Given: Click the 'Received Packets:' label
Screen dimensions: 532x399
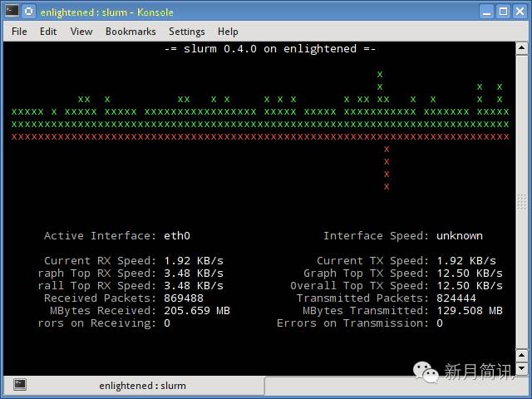Looking at the screenshot, I should click(x=100, y=298).
